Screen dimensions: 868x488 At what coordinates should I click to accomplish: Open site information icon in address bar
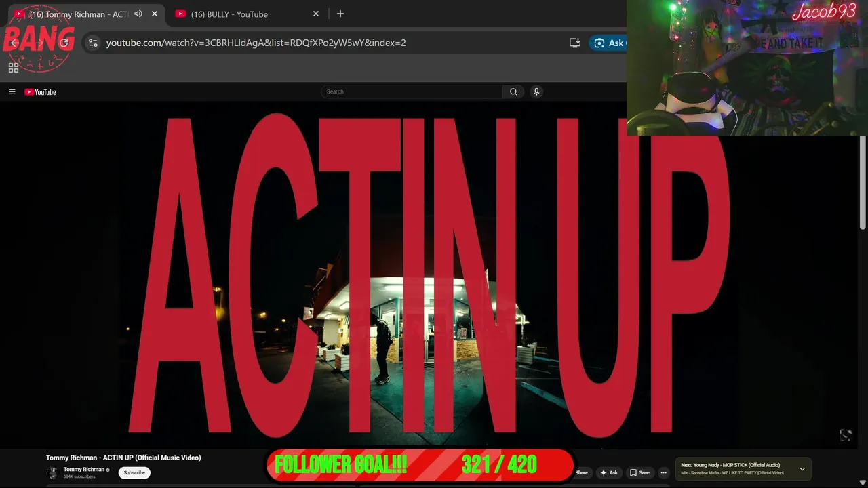click(93, 43)
